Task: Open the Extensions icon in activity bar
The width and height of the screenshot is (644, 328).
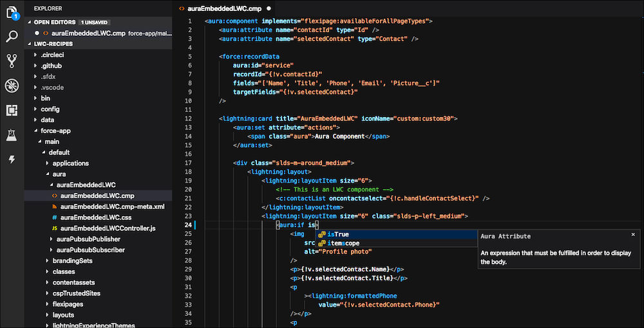Action: pos(12,110)
